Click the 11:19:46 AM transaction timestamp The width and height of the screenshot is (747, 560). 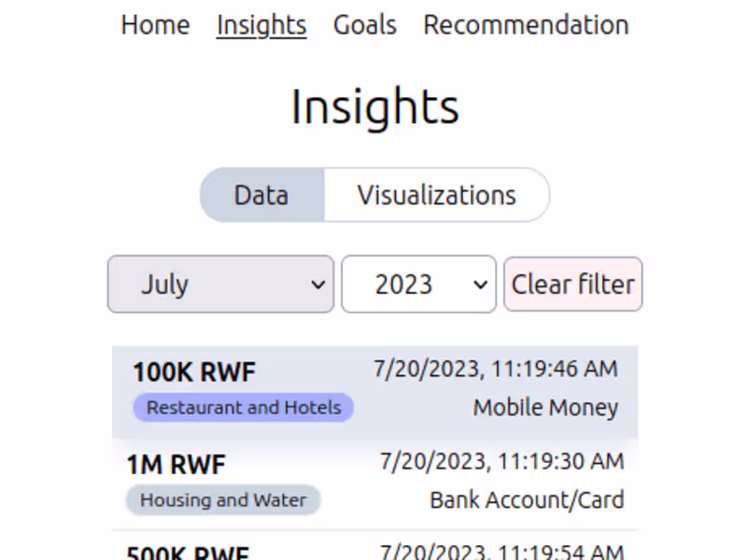[x=496, y=369]
